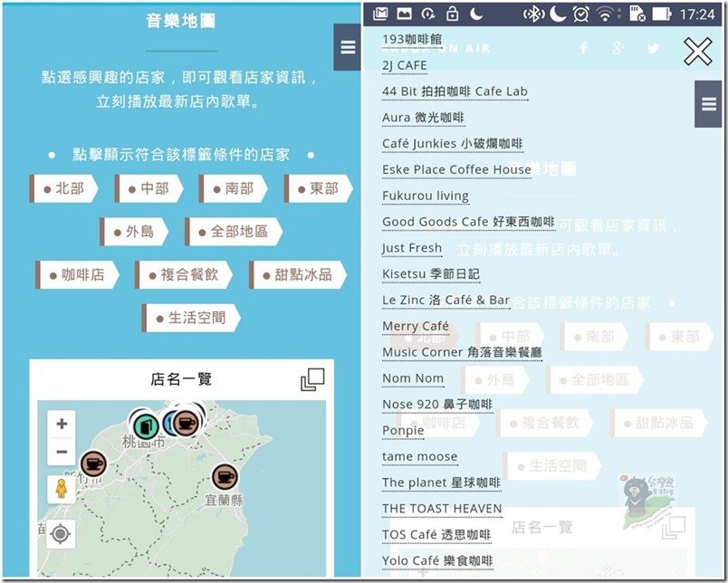
Task: Open hamburger menu on the store list screen
Action: click(708, 104)
